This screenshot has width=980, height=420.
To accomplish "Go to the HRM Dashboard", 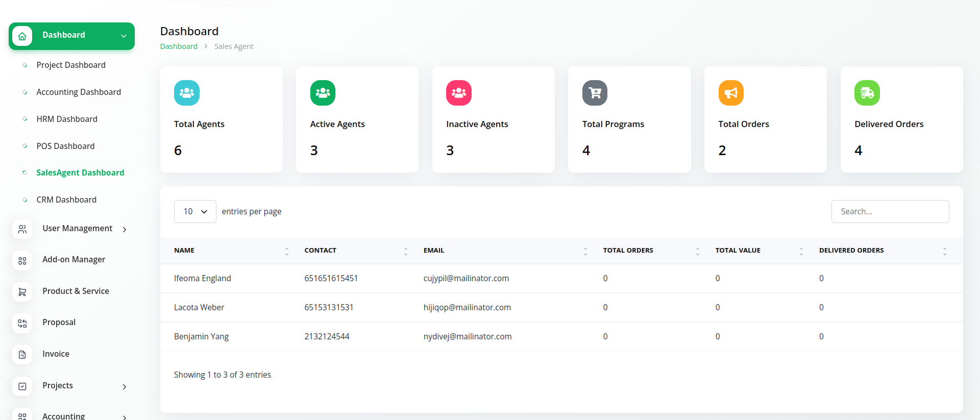I will (67, 119).
